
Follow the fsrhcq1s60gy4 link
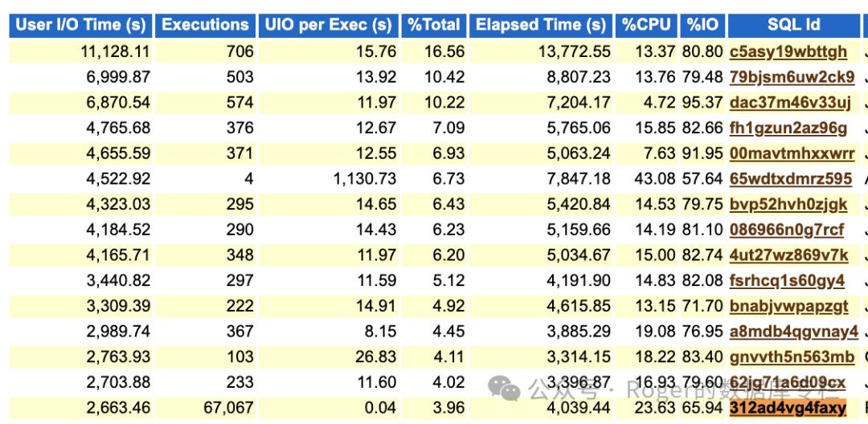[787, 281]
